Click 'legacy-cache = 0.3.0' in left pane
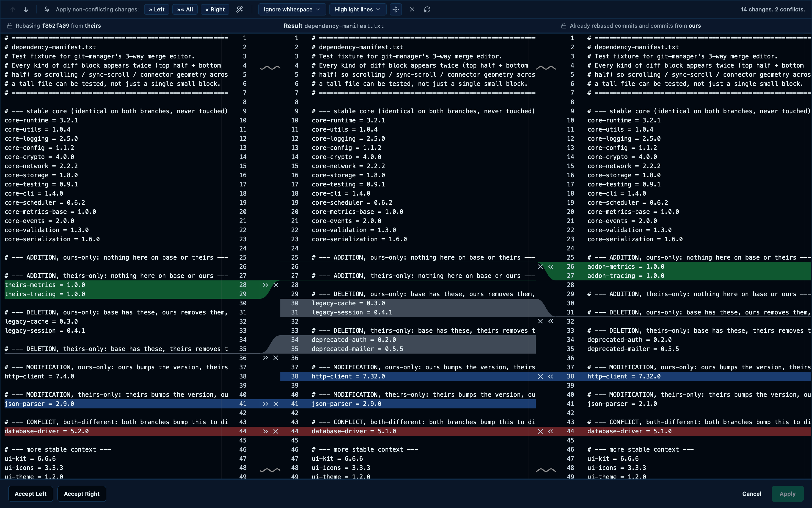Screen dimensions: 812x508 pyautogui.click(x=41, y=322)
